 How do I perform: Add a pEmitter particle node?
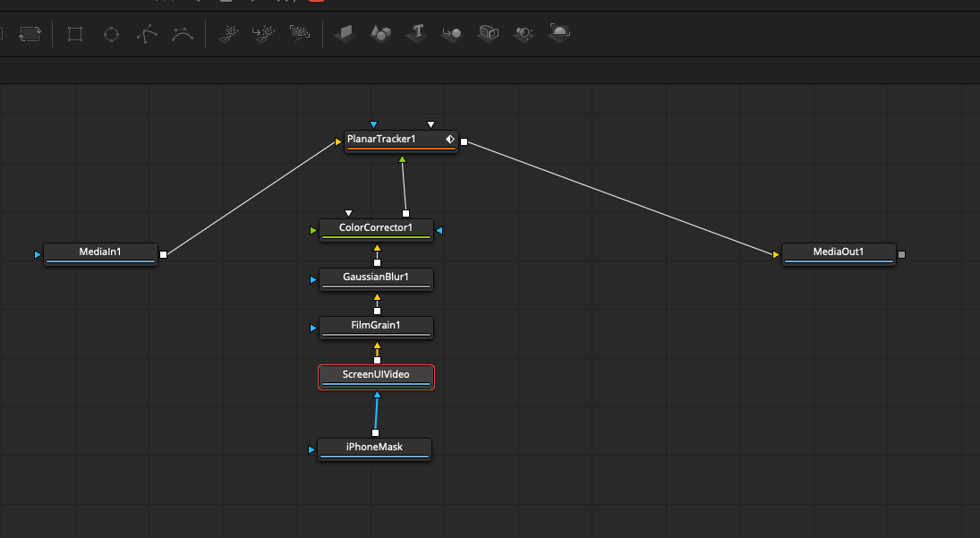pyautogui.click(x=229, y=34)
